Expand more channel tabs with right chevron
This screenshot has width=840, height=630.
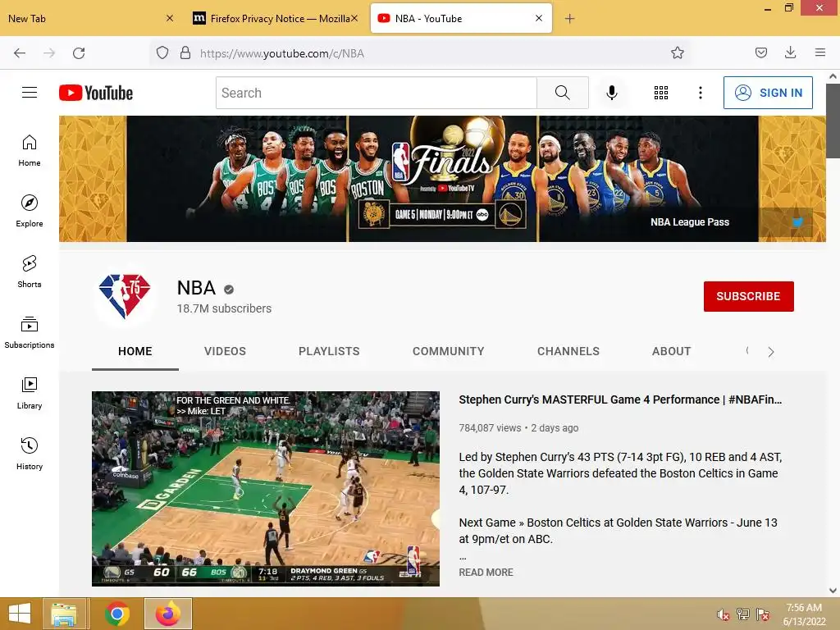(771, 352)
